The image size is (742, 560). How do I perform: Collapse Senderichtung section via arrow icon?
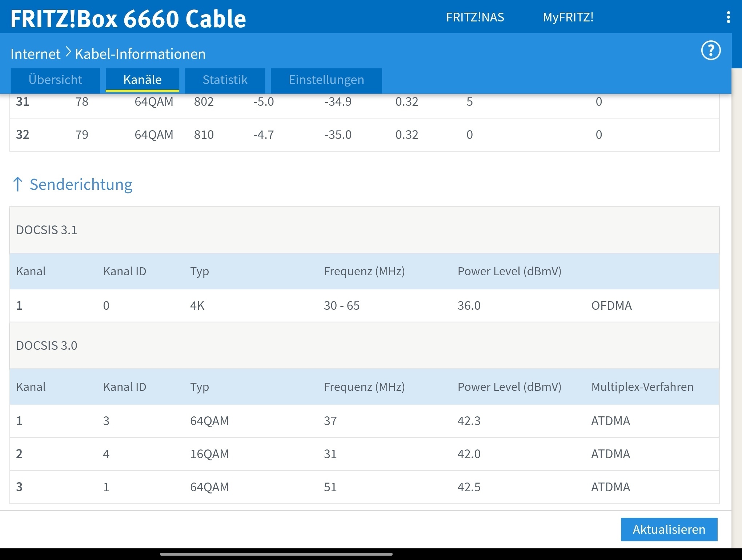tap(17, 184)
